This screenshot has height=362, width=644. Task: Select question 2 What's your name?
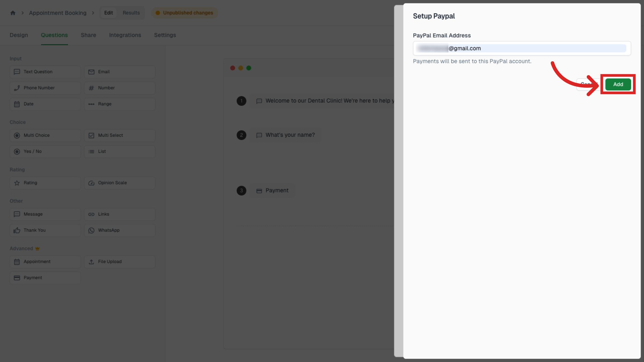coord(286,135)
